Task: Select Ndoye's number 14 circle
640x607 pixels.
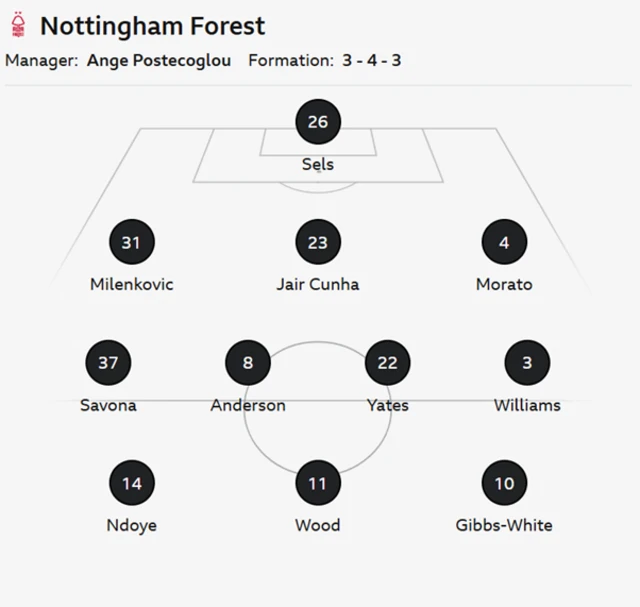Action: [x=132, y=484]
